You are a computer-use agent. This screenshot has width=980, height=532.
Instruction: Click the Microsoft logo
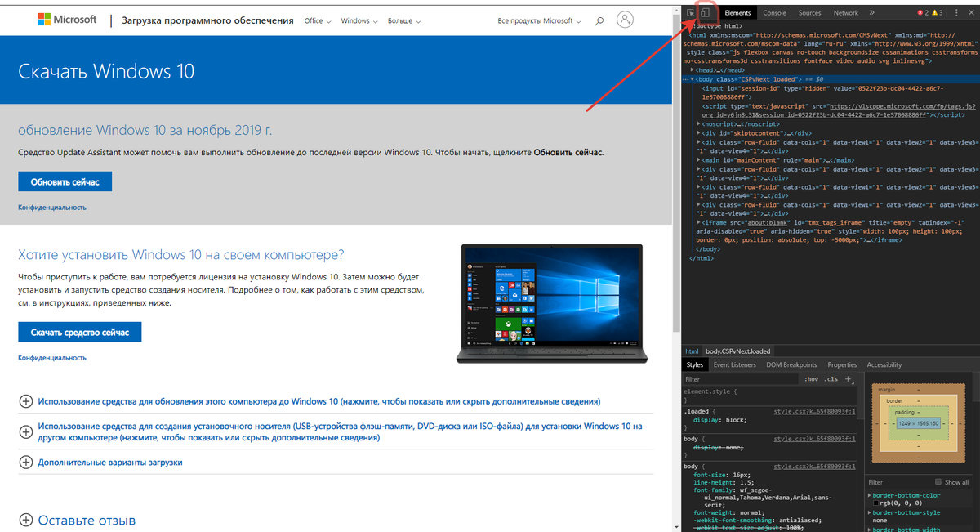coord(68,18)
